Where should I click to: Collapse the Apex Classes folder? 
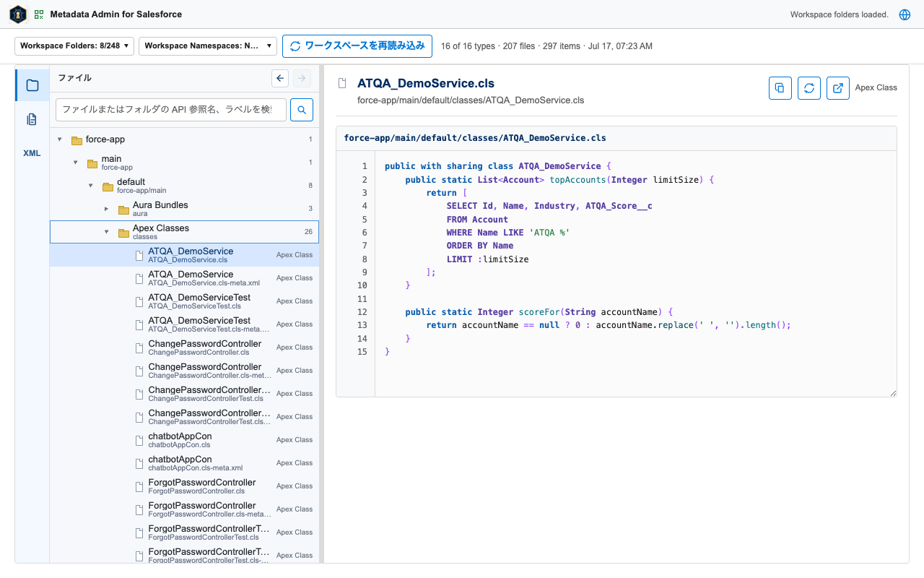[106, 232]
